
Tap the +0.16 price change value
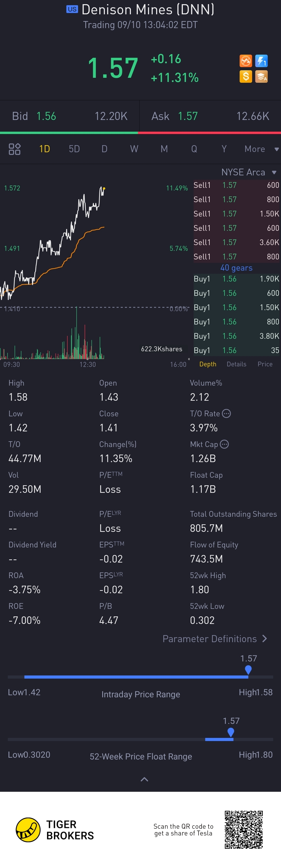tap(166, 59)
